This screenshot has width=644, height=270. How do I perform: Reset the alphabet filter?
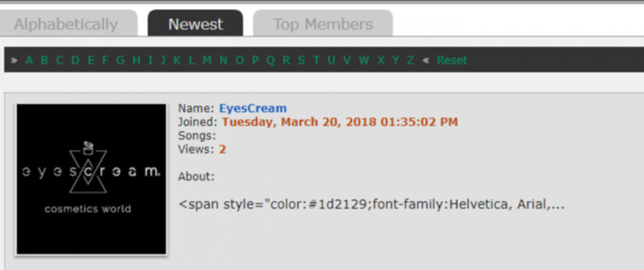[x=452, y=60]
